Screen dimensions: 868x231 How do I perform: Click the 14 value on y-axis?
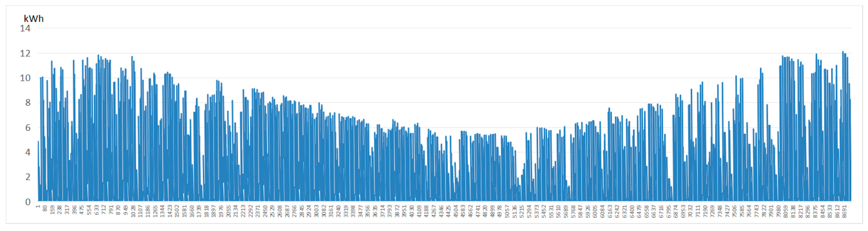click(x=25, y=29)
